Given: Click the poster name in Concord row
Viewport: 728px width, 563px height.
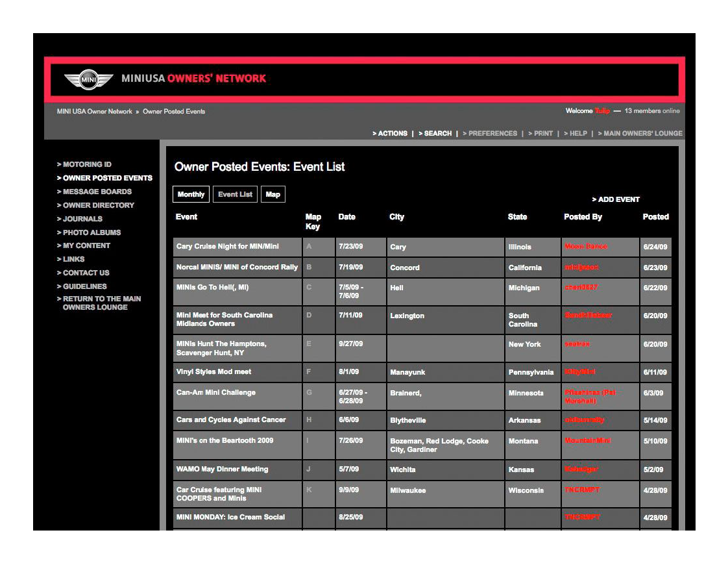Looking at the screenshot, I should [x=581, y=267].
